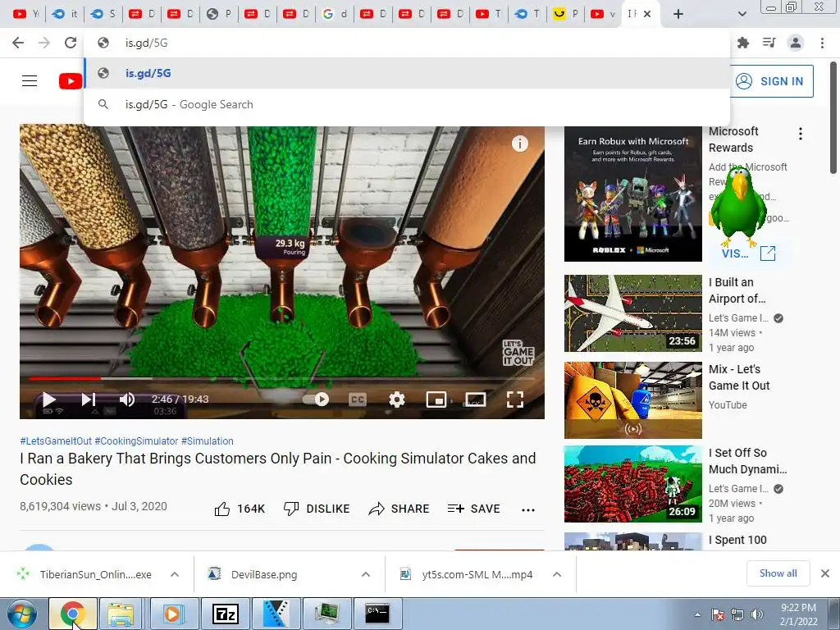Switch to the Google 'G d' tab

pyautogui.click(x=336, y=14)
